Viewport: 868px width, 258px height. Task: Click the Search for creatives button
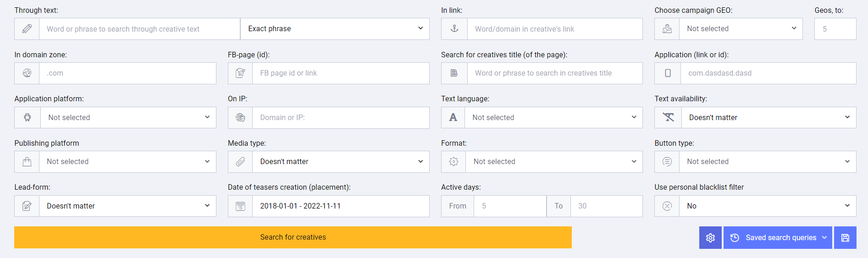[293, 237]
